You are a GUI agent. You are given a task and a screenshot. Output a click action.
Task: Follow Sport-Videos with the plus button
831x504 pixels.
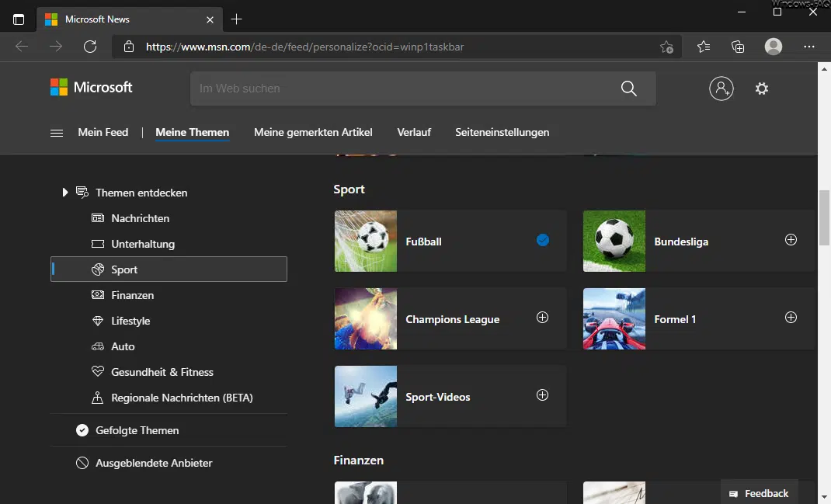point(542,395)
